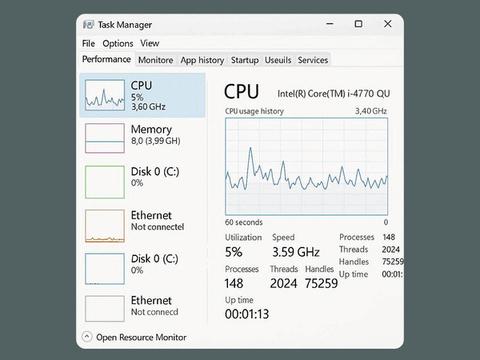The image size is (480, 360).
Task: Click the large '2024' threads value
Action: tap(283, 283)
